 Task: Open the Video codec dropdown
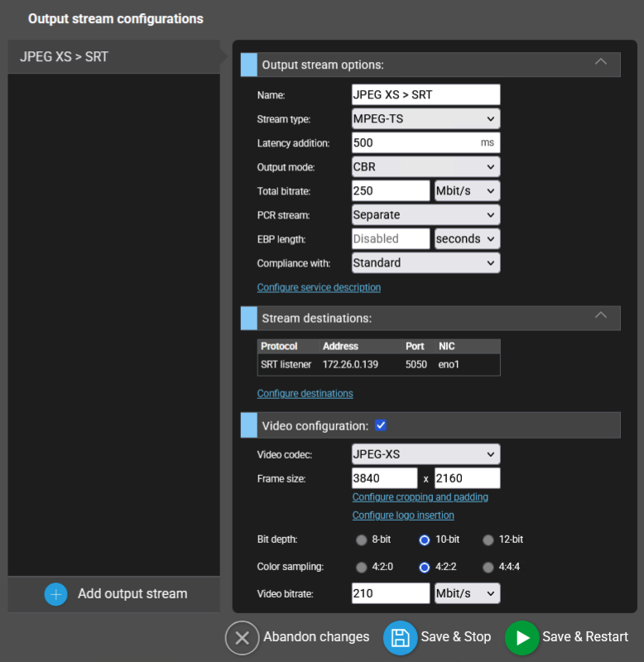[x=425, y=454]
